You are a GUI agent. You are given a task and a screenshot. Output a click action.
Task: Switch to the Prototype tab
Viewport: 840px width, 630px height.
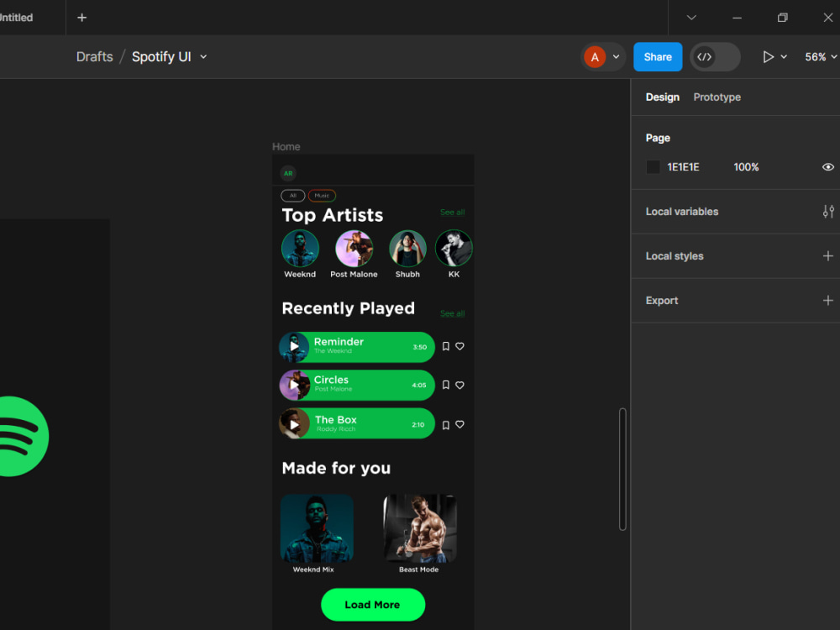tap(717, 97)
